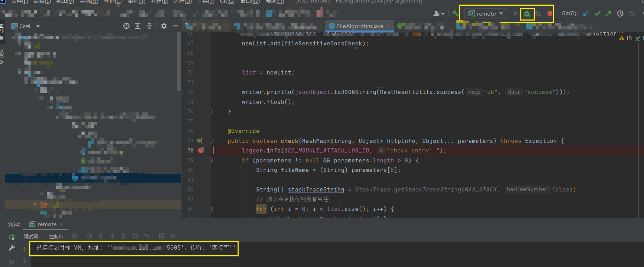Click line 70 list = newList
Image resolution: width=644 pixels, height=267 pixels.
[x=268, y=72]
